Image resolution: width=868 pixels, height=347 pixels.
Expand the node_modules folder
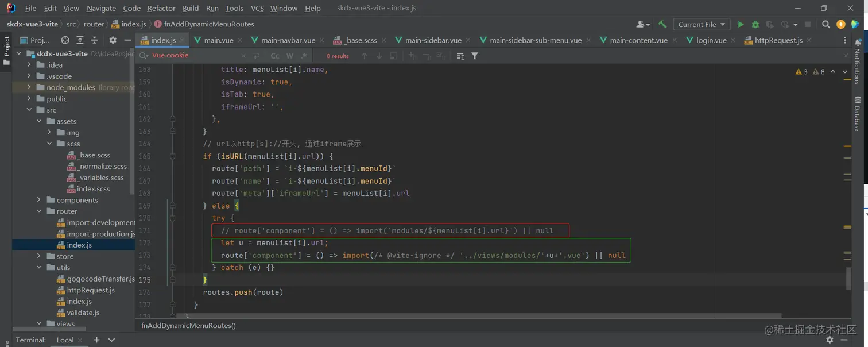click(x=29, y=87)
